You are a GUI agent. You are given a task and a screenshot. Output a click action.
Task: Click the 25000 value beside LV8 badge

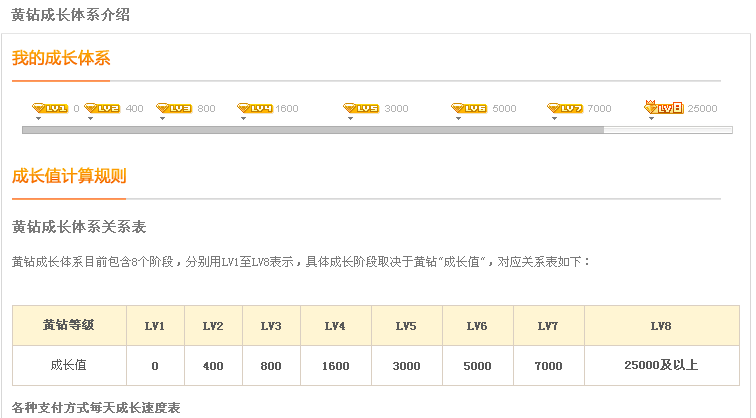[x=702, y=108]
